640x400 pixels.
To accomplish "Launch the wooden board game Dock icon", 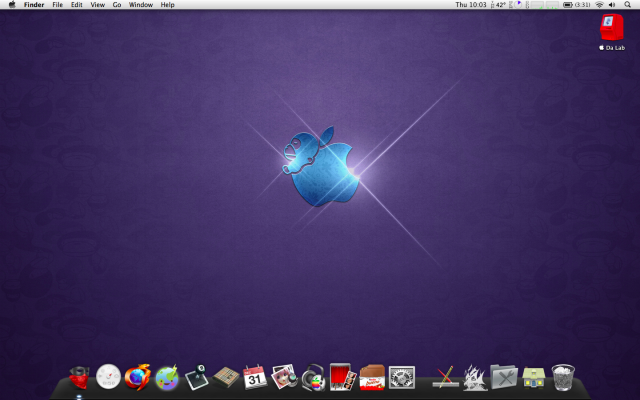I will pyautogui.click(x=226, y=377).
